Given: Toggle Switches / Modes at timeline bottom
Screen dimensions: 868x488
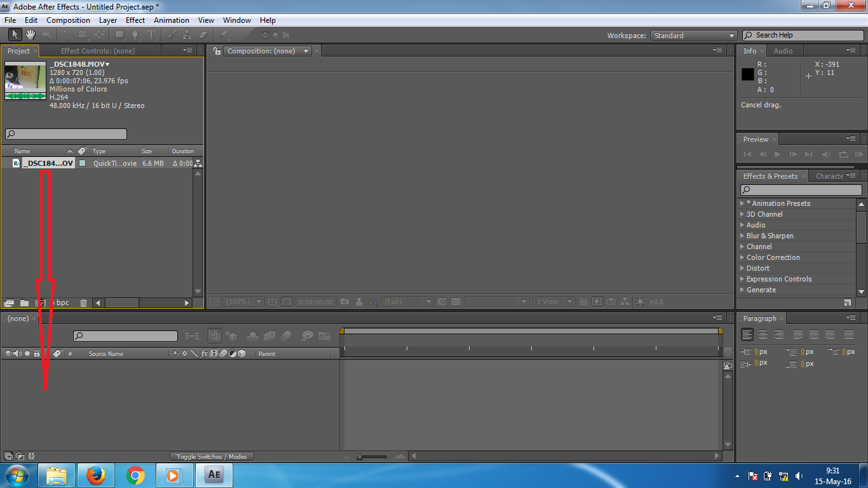Looking at the screenshot, I should click(x=212, y=456).
